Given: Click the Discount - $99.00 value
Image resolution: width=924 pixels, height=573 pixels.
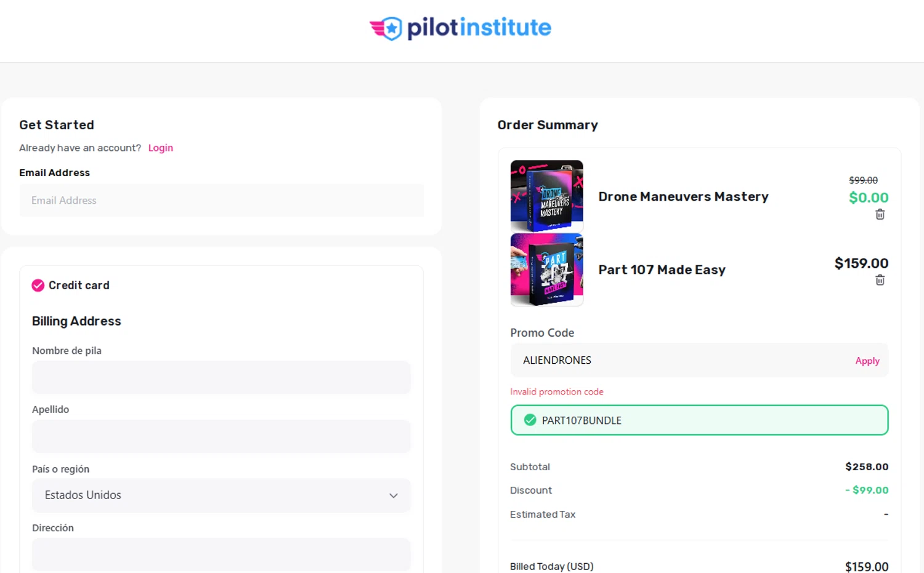Looking at the screenshot, I should coord(867,490).
